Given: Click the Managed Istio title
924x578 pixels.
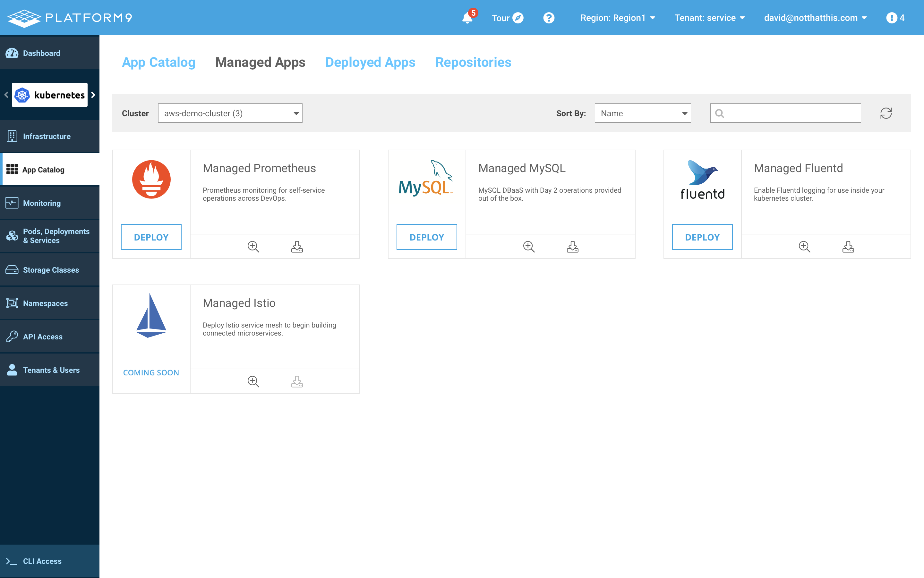Looking at the screenshot, I should [239, 303].
